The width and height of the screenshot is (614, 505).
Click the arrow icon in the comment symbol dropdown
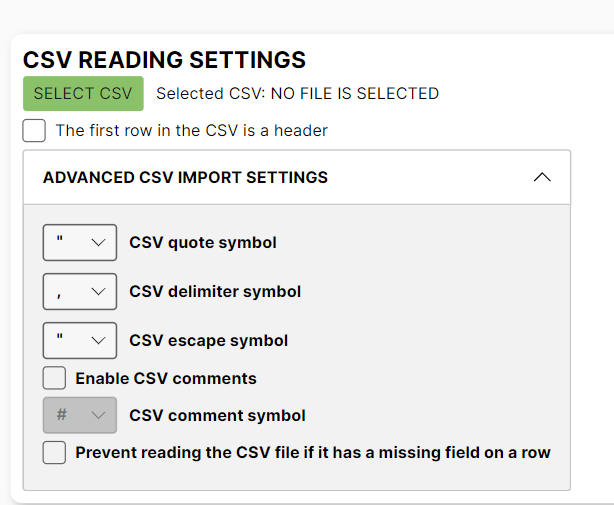98,415
